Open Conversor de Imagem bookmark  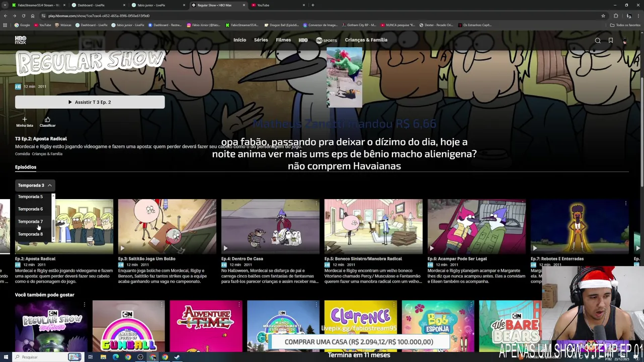[x=320, y=25]
